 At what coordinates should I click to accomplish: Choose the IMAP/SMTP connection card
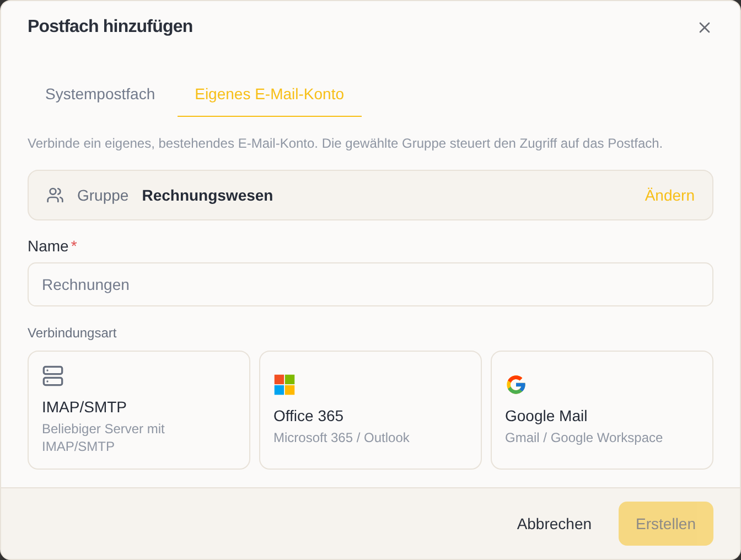pos(139,410)
